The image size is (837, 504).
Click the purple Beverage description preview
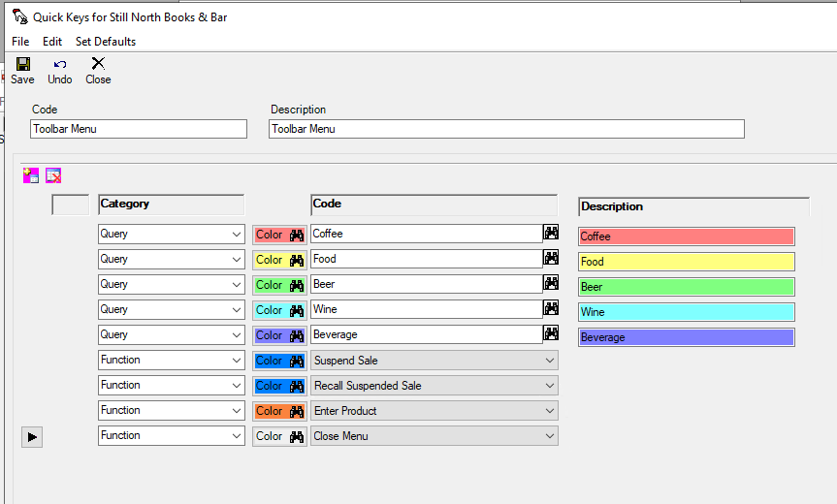tap(687, 337)
